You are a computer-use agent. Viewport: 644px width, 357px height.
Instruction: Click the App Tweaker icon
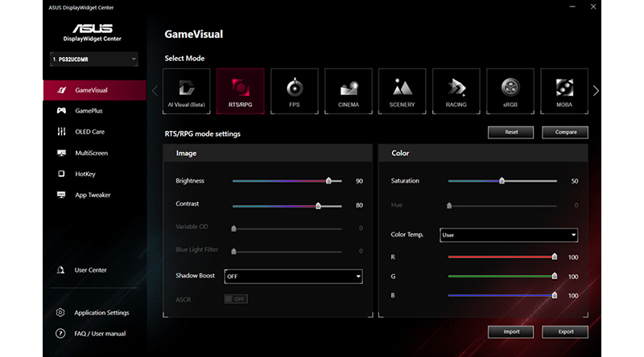(61, 195)
